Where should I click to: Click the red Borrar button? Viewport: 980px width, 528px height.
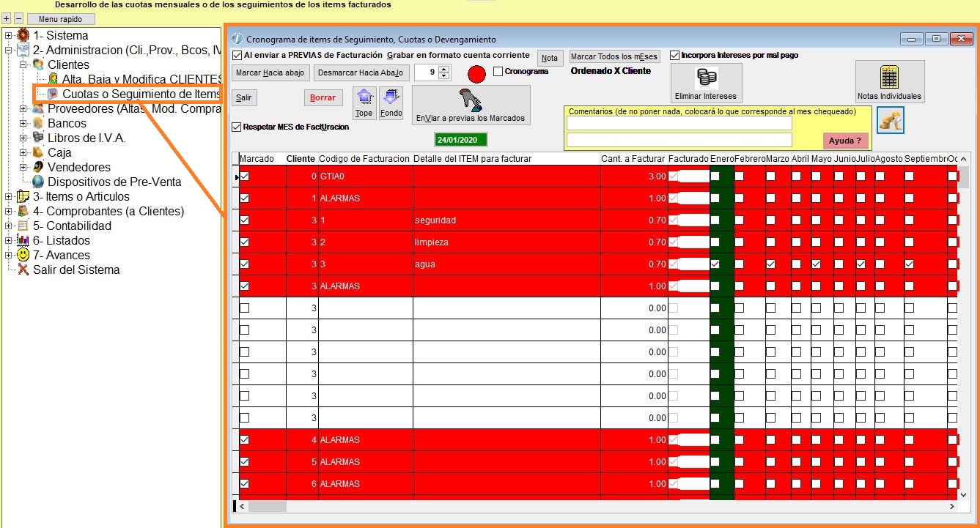[x=323, y=97]
